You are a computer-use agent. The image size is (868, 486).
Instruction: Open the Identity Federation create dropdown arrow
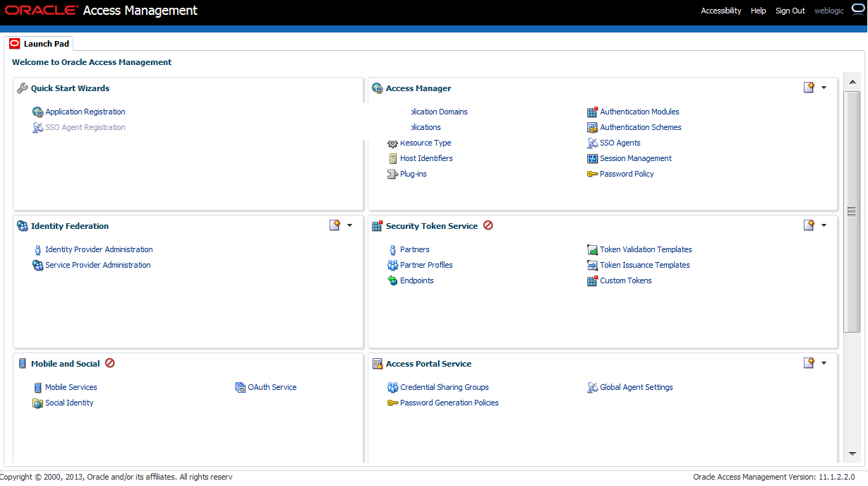click(x=349, y=226)
